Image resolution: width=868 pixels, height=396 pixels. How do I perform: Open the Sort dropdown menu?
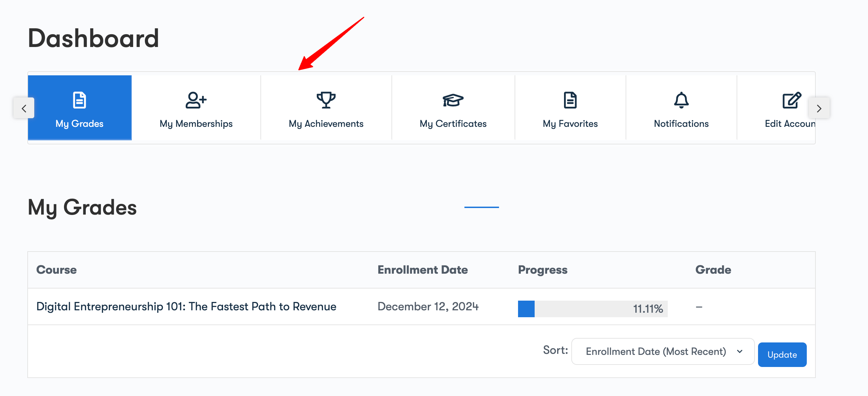pos(662,351)
